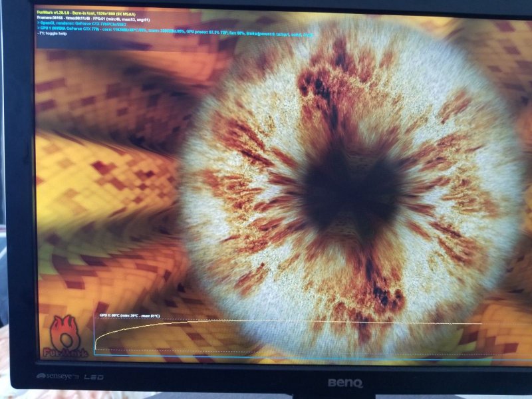
Task: Click the BenQ logo on the monitor bezel
Action: tap(344, 382)
